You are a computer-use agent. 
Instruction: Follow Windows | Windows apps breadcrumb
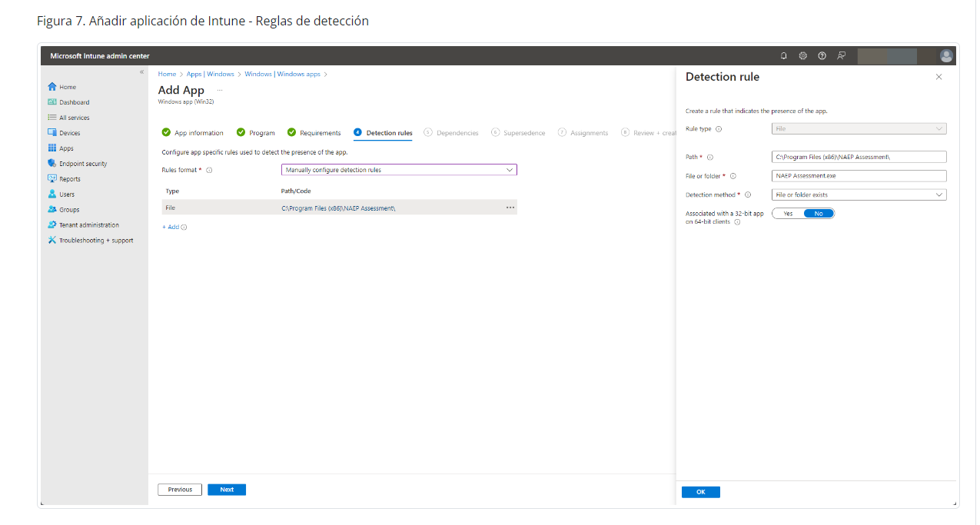pyautogui.click(x=283, y=74)
